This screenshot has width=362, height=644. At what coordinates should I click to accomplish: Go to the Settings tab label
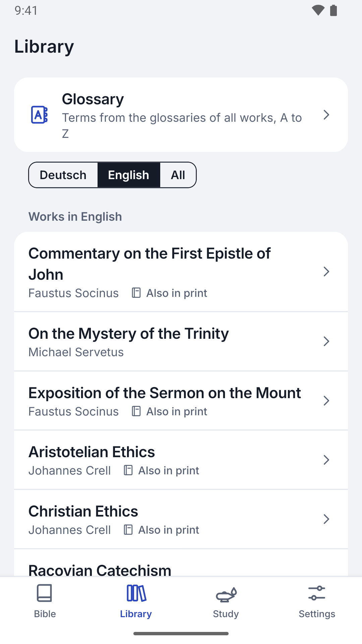317,614
